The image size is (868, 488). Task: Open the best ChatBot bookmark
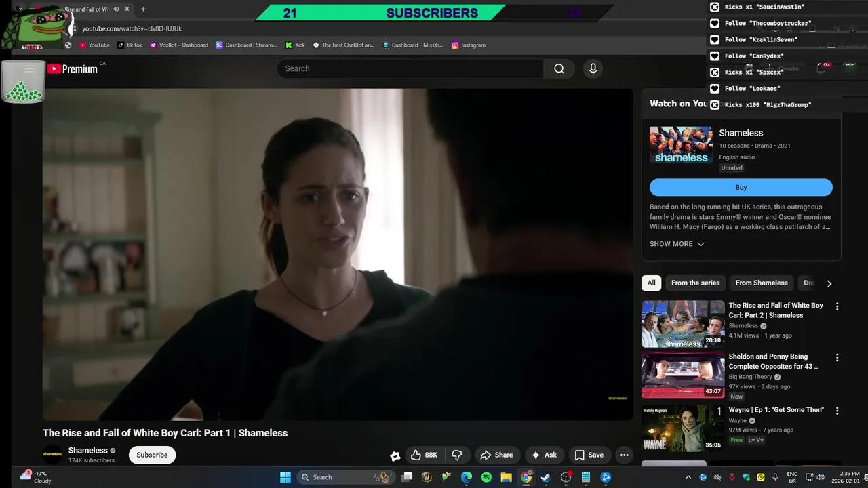click(343, 45)
